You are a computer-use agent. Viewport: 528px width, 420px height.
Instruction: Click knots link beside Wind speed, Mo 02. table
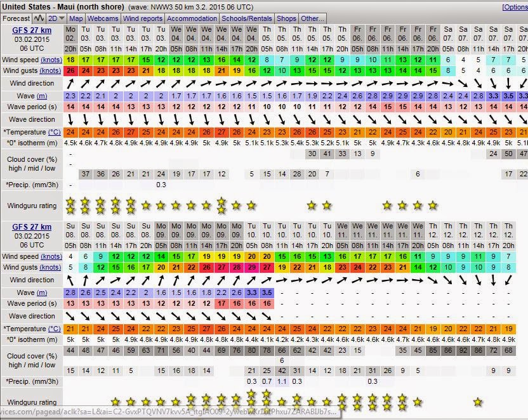tap(51, 60)
